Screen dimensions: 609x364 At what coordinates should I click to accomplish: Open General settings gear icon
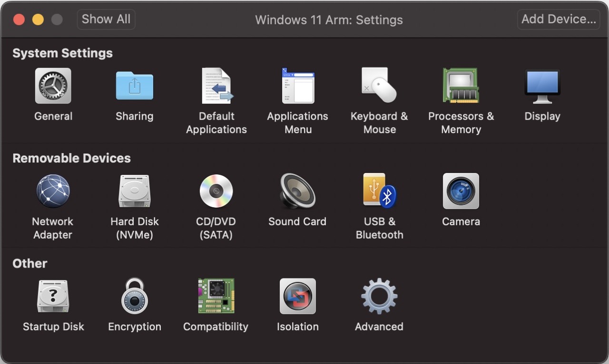[53, 86]
